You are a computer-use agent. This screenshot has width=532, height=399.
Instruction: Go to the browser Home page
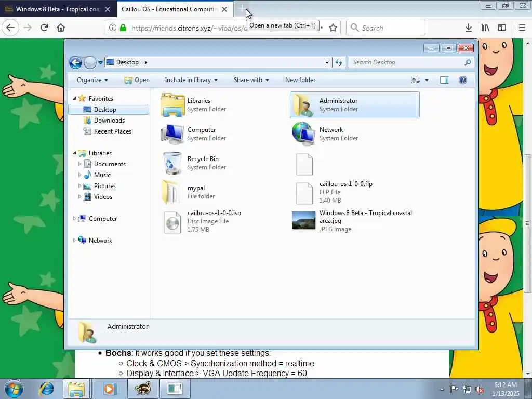point(61,28)
